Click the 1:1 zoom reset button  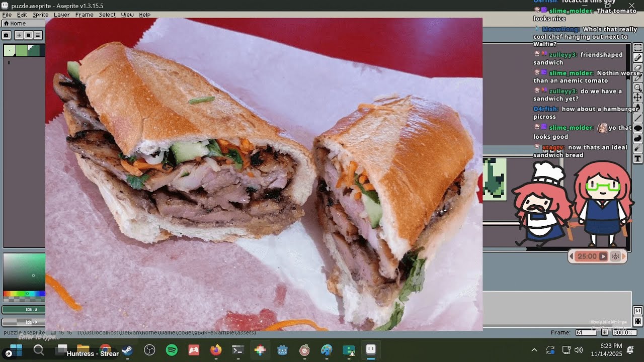point(637,311)
